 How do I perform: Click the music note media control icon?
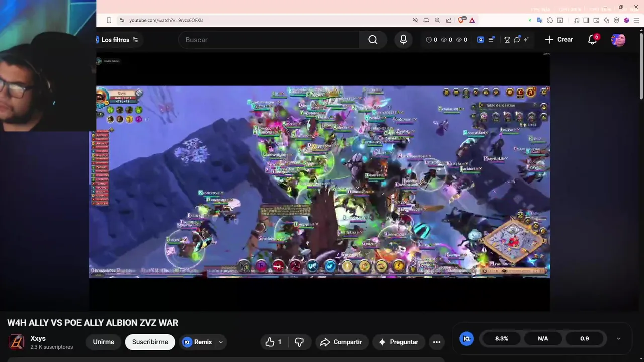tap(577, 20)
